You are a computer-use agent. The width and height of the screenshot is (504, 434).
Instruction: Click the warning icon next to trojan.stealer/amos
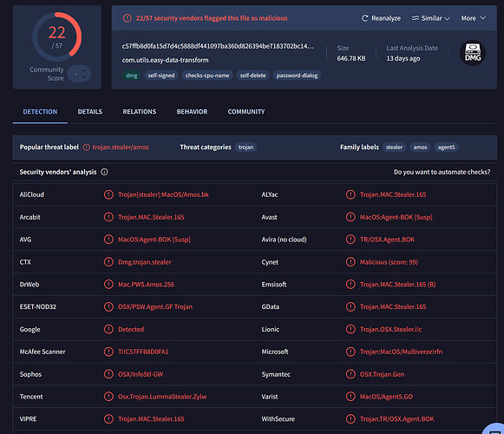click(87, 147)
